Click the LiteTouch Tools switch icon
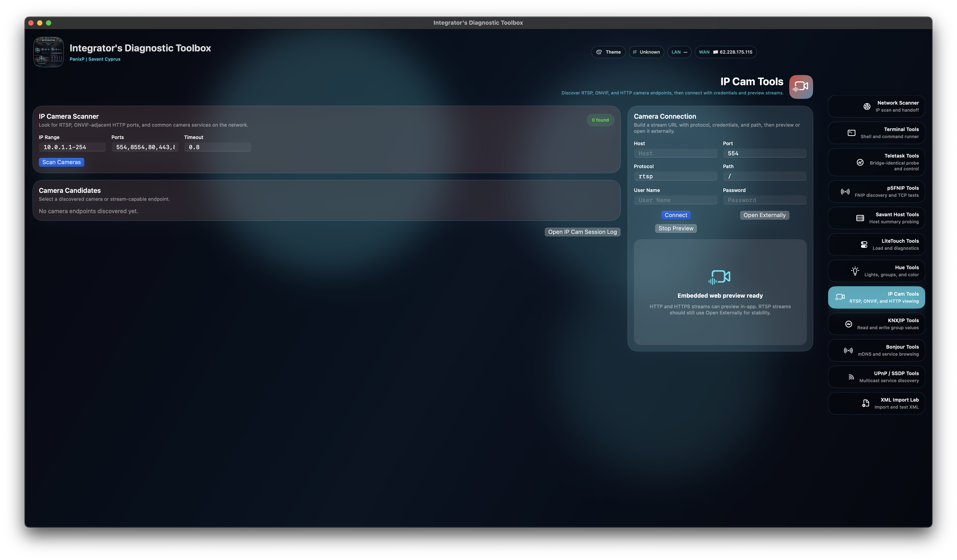Screen dimensions: 957x560 864,244
